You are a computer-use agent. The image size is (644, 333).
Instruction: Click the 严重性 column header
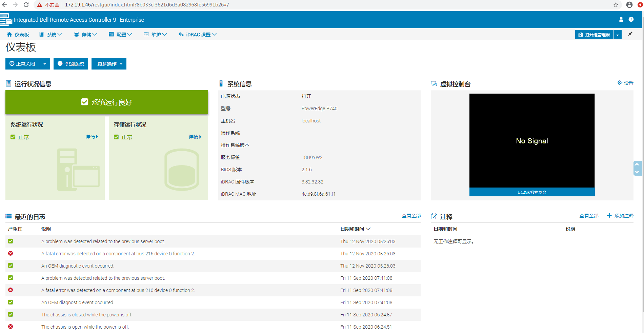click(x=15, y=229)
